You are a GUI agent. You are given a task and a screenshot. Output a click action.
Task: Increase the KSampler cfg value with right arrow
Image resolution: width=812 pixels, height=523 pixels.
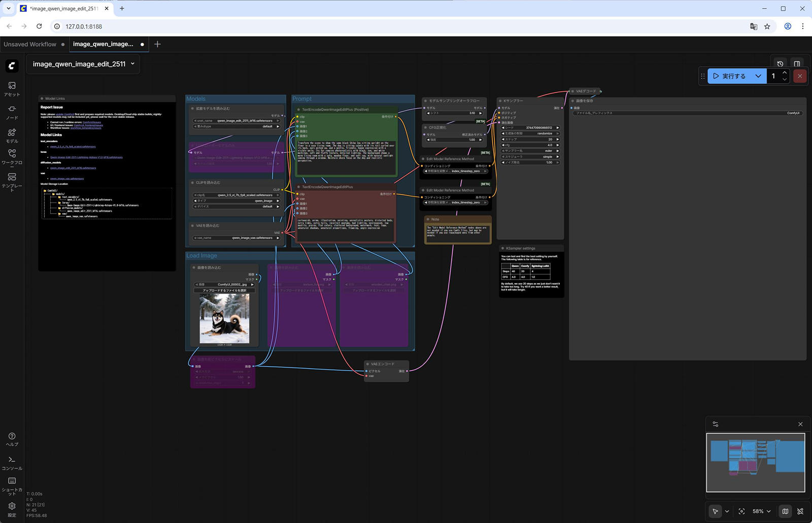click(x=558, y=145)
